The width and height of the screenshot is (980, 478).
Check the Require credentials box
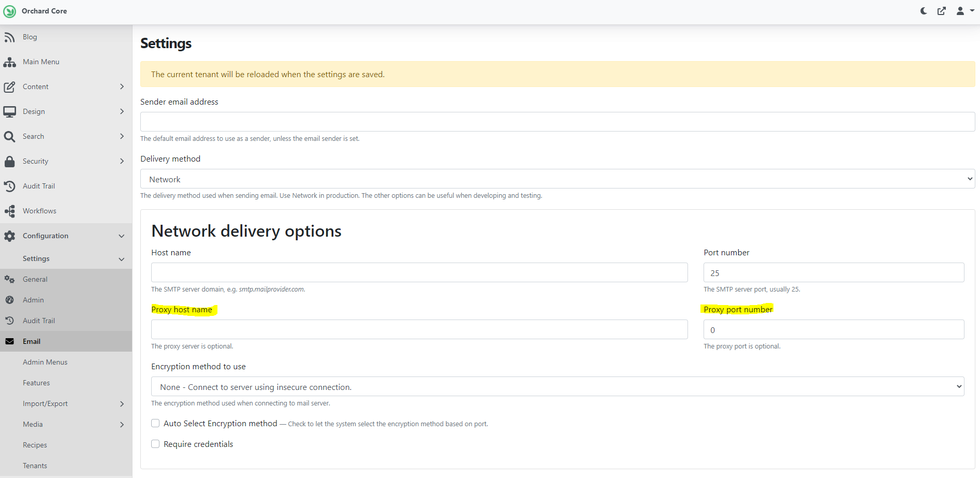[x=155, y=444]
